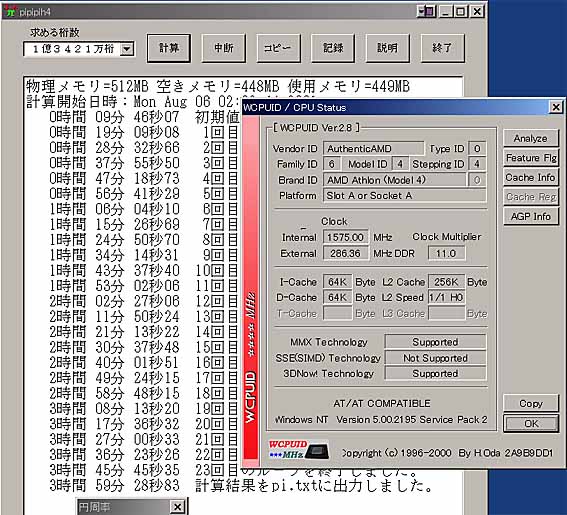The image size is (567, 515).
Task: Click the Type ID value 0
Action: 477,149
